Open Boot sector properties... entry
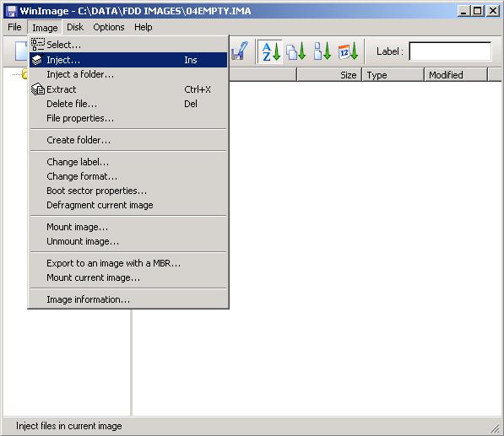504x436 pixels. pyautogui.click(x=128, y=191)
